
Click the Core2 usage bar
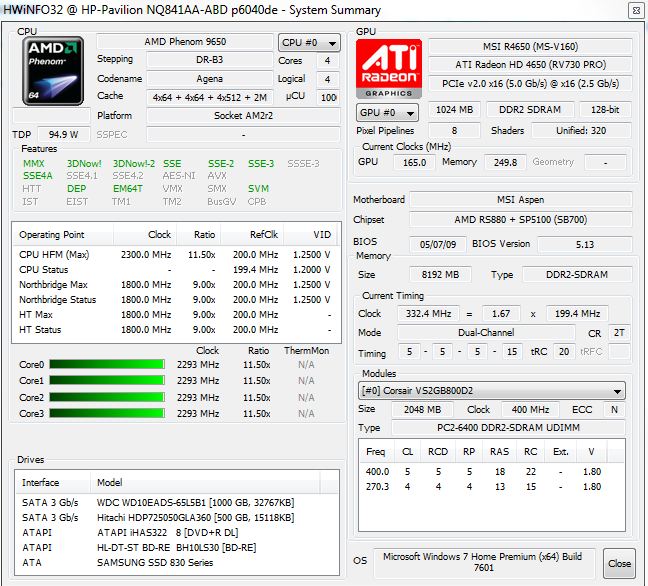point(107,397)
